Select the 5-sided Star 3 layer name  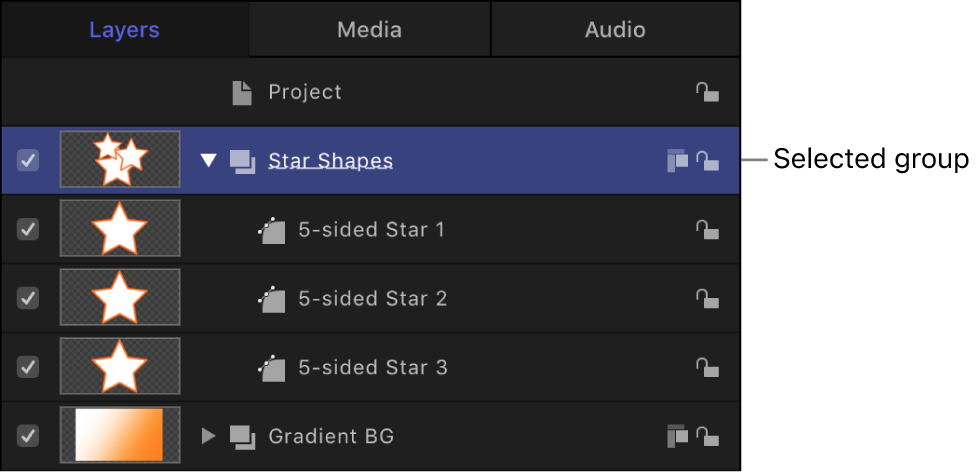point(372,367)
